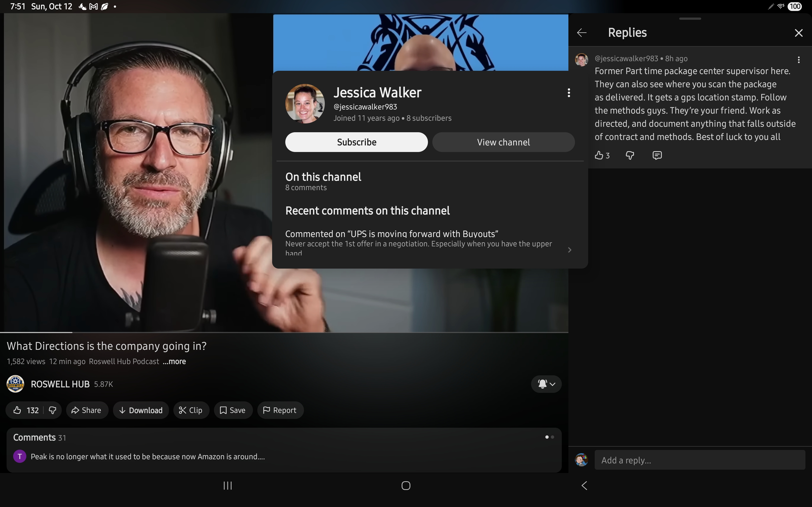Dislike the jessicawalker983 comment

click(x=630, y=155)
